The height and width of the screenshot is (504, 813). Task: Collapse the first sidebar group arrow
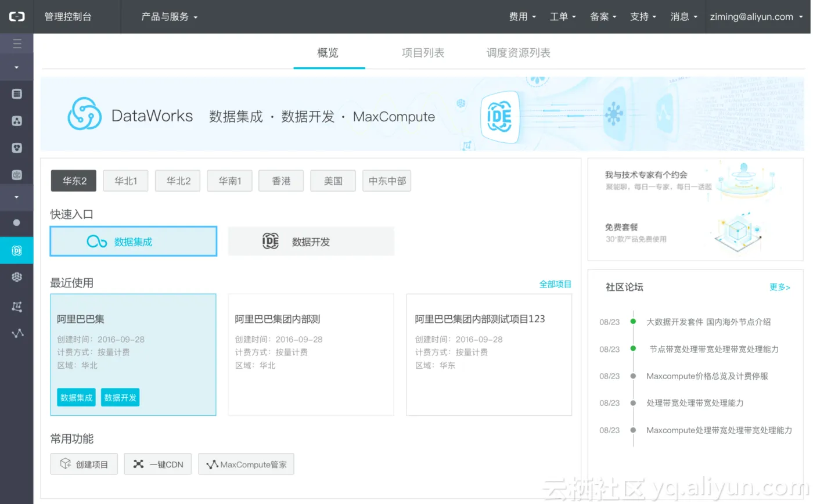[x=16, y=67]
